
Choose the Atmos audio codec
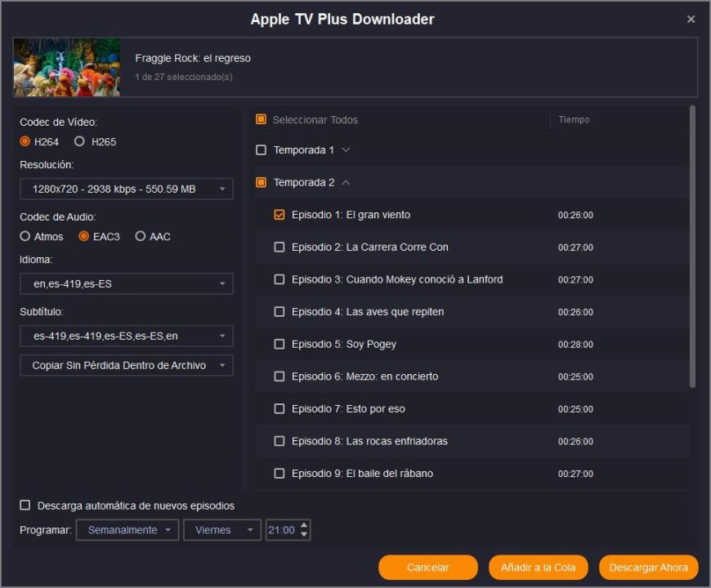(x=25, y=236)
